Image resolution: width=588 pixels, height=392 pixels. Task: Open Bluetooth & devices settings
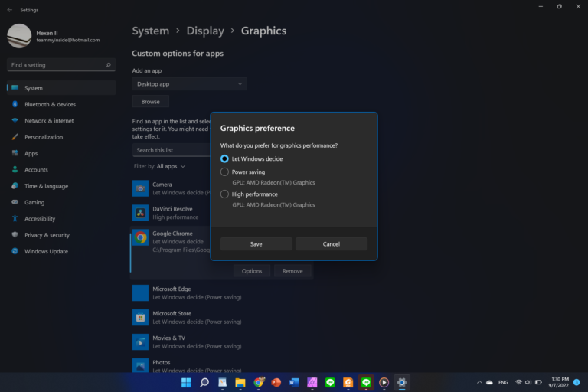tap(50, 104)
